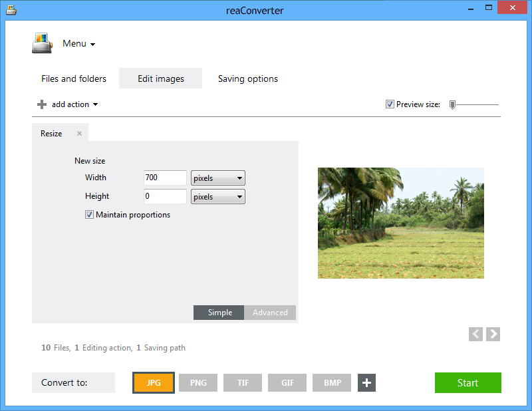
Task: Choose GIF as output format
Action: 287,383
